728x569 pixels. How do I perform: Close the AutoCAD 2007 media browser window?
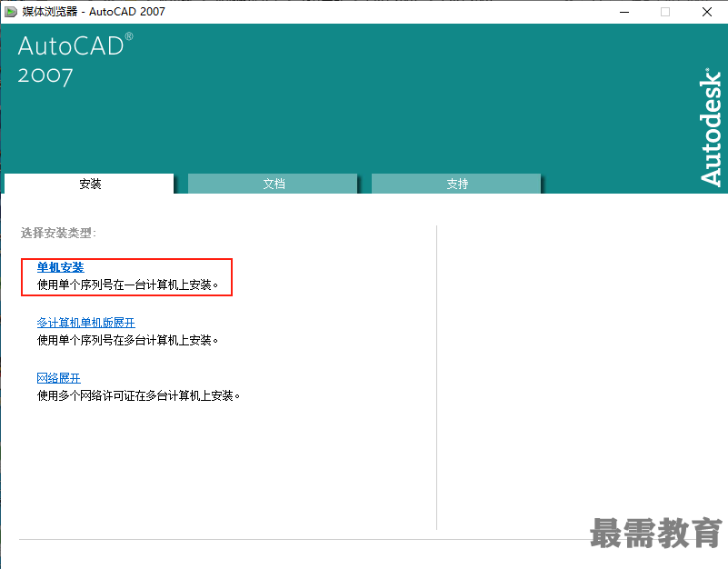pyautogui.click(x=707, y=12)
